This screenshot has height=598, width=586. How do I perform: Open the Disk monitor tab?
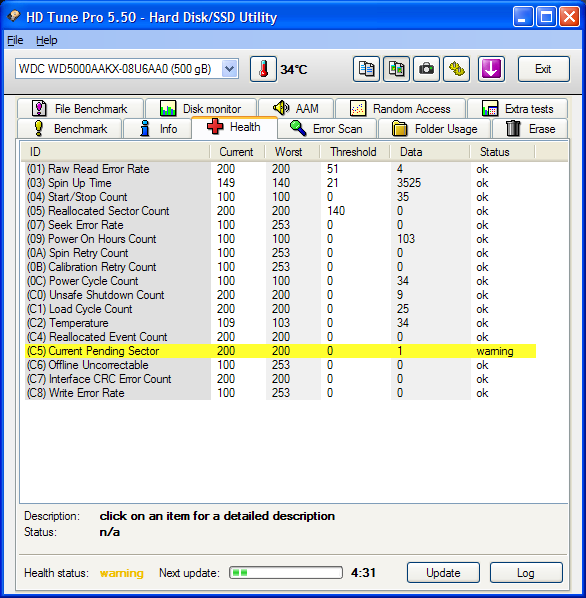tap(201, 109)
